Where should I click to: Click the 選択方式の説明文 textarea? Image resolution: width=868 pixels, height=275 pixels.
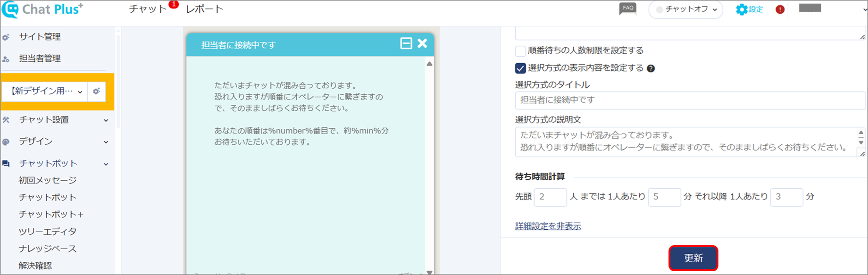tap(690, 142)
